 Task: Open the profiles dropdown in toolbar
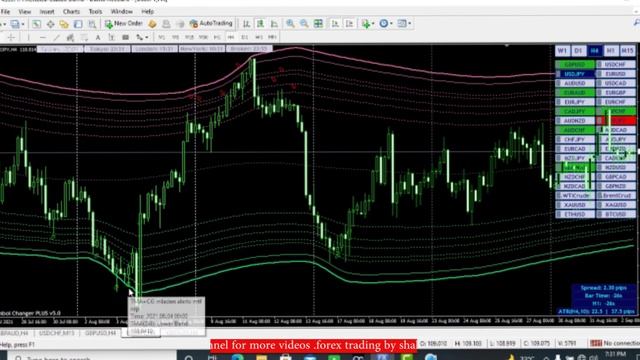pos(17,24)
